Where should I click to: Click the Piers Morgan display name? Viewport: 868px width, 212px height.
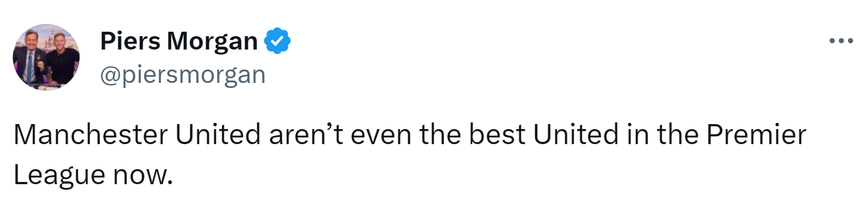coord(179,41)
